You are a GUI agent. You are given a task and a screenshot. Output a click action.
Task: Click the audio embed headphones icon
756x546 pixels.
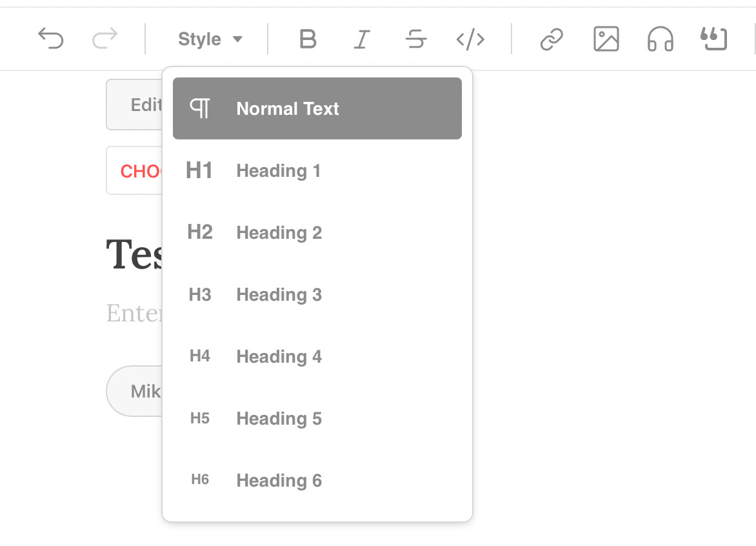(659, 39)
